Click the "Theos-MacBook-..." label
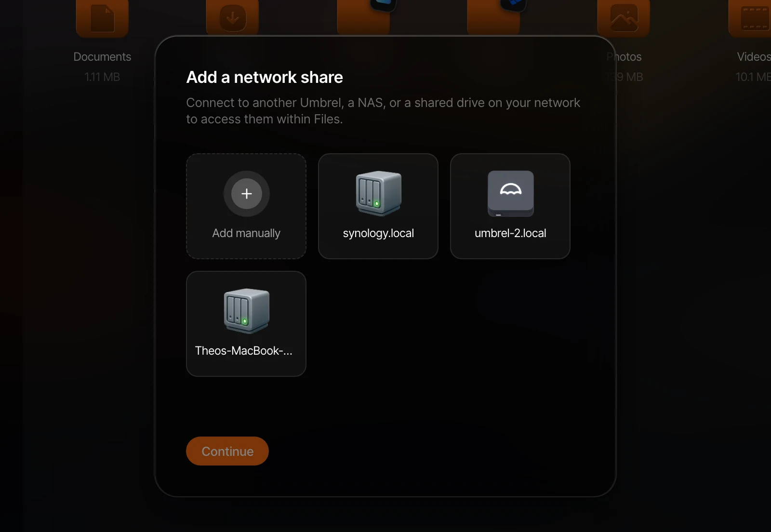Viewport: 771px width, 532px height. point(243,351)
